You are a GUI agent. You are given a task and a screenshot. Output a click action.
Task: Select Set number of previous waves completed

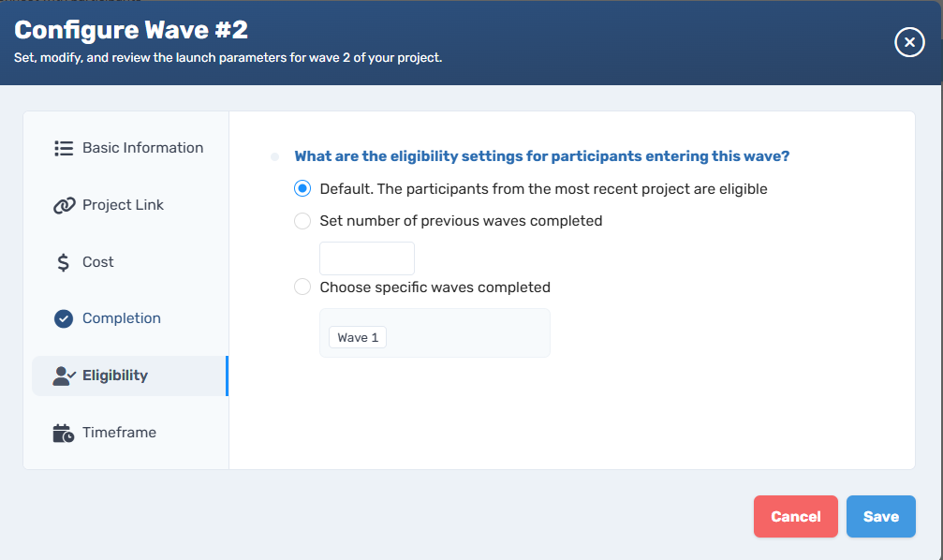[x=302, y=221]
